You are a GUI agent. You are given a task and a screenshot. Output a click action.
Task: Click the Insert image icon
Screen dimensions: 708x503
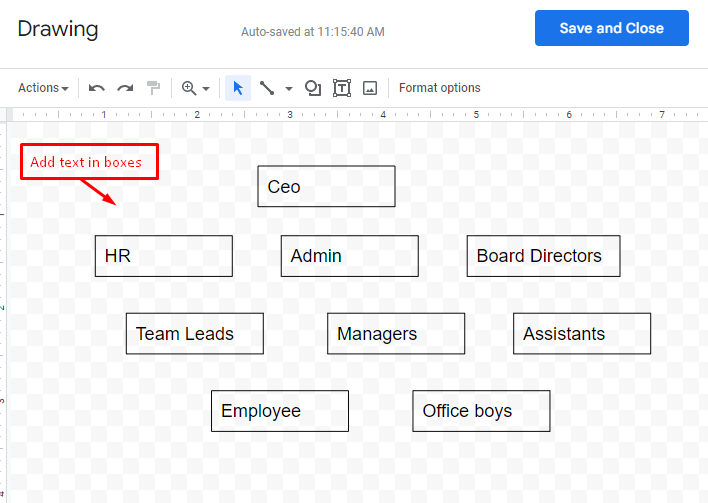370,88
